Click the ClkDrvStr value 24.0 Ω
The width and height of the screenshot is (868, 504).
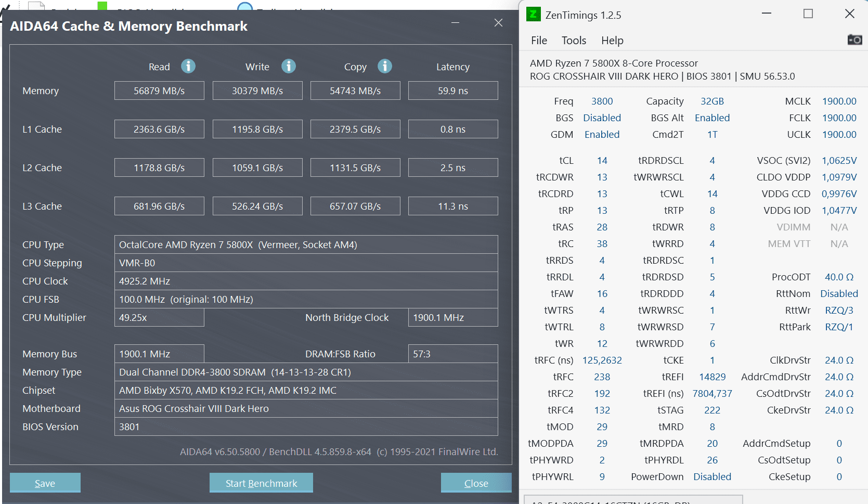coord(839,360)
